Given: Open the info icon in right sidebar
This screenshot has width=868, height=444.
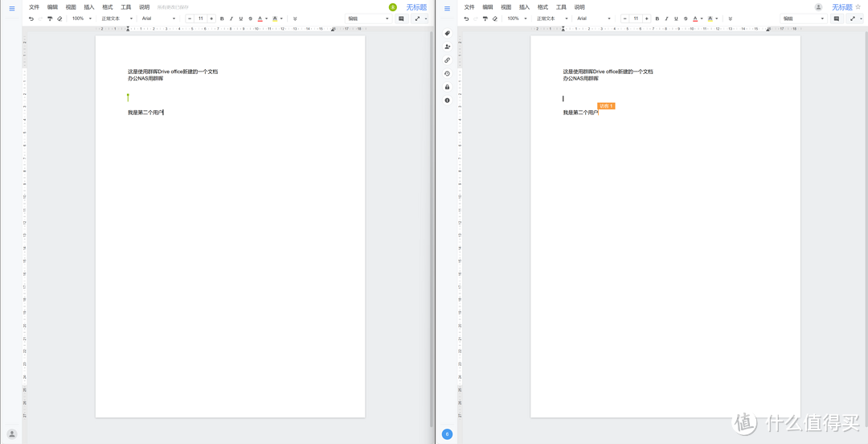Looking at the screenshot, I should tap(448, 101).
